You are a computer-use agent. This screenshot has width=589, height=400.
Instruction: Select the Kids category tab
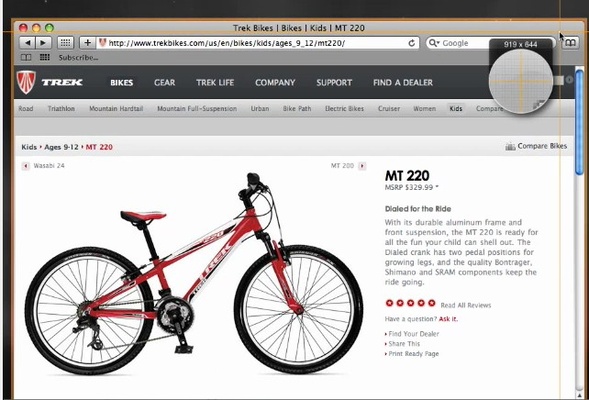click(456, 109)
